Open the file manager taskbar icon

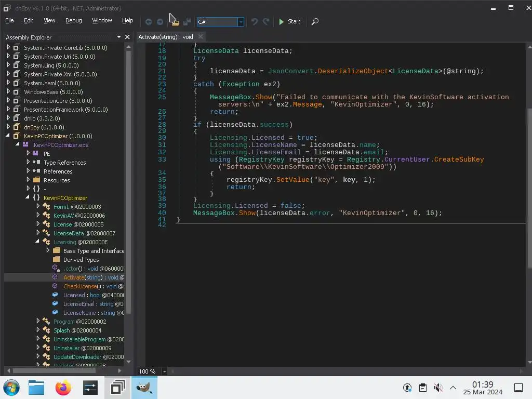click(x=36, y=388)
